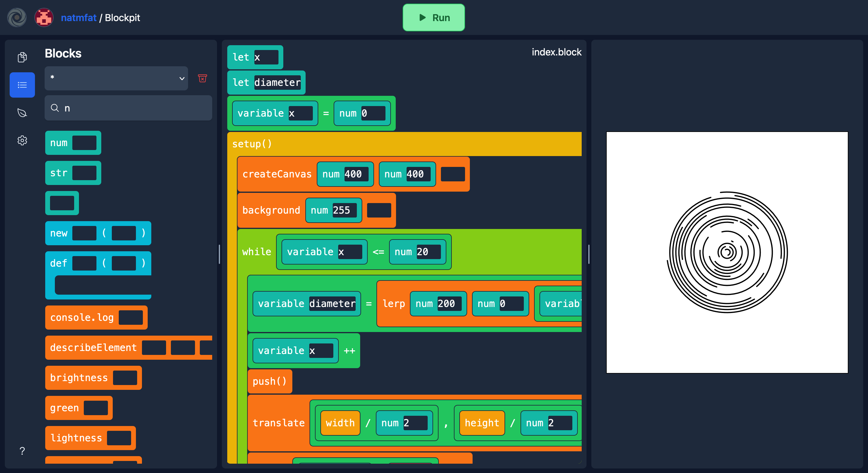
Task: Edit the lerp num 0 value
Action: coord(511,304)
